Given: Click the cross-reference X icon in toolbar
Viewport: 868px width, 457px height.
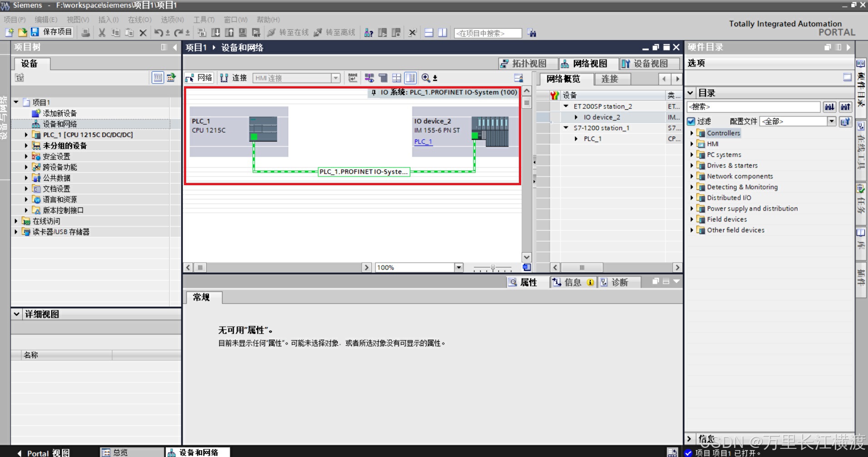Looking at the screenshot, I should pyautogui.click(x=412, y=33).
